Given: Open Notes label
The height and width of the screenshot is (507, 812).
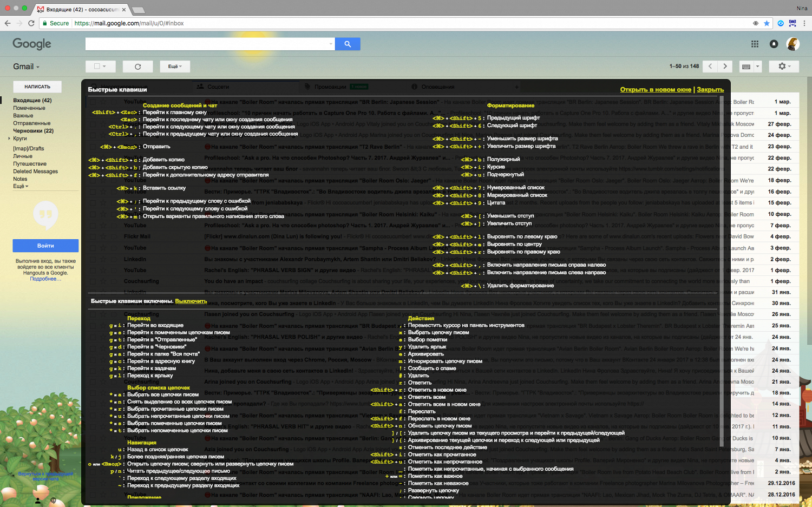Looking at the screenshot, I should 20,179.
